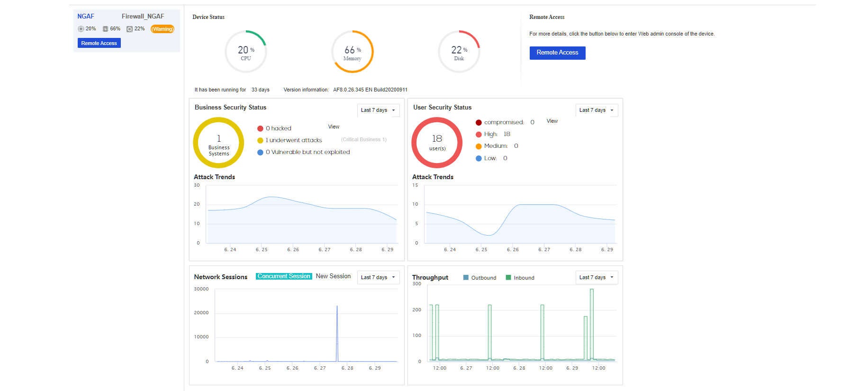Switch to the Concurrent Session tab

(284, 276)
